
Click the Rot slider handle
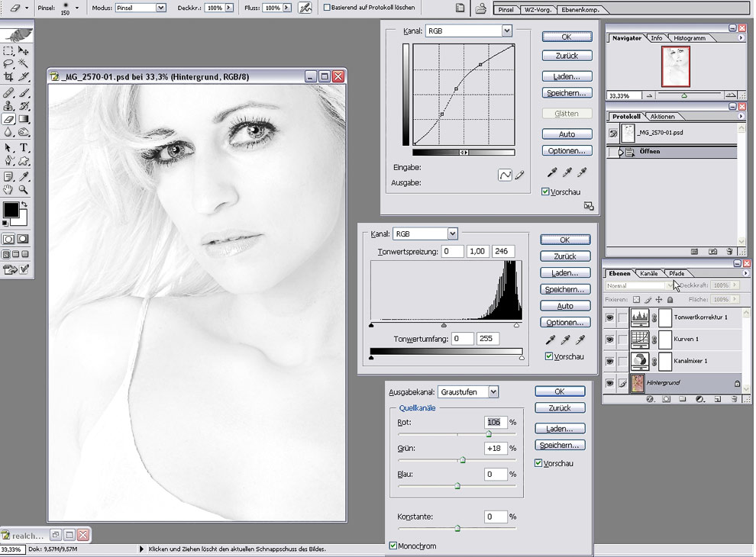tap(489, 434)
